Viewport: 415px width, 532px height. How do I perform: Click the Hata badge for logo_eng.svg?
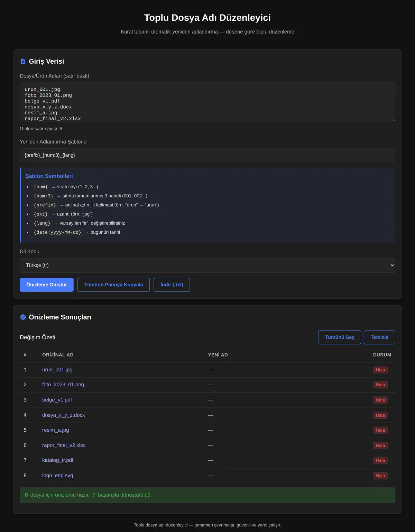pyautogui.click(x=380, y=476)
